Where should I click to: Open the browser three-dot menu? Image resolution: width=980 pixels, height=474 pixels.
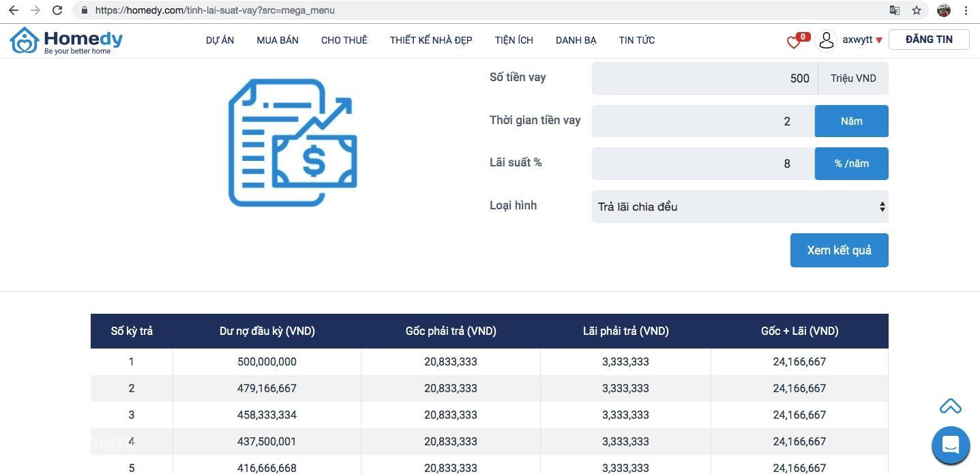coord(966,10)
